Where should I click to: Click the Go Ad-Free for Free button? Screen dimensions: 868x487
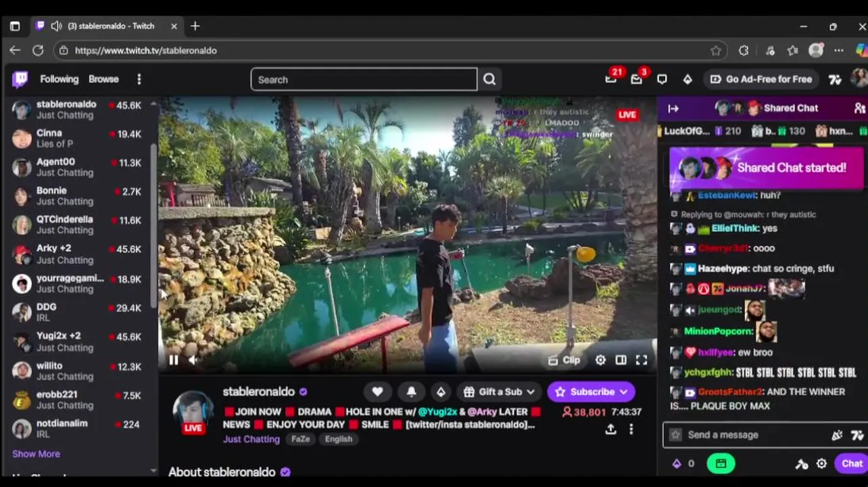pyautogui.click(x=761, y=79)
